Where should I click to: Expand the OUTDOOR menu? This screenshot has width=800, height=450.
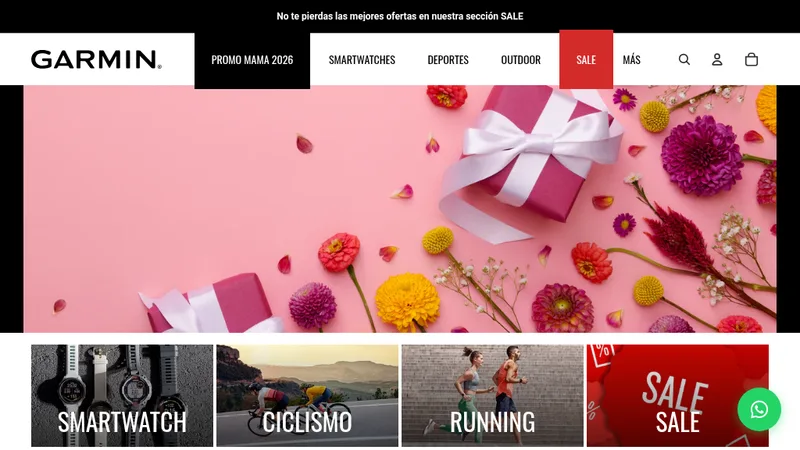pos(520,60)
